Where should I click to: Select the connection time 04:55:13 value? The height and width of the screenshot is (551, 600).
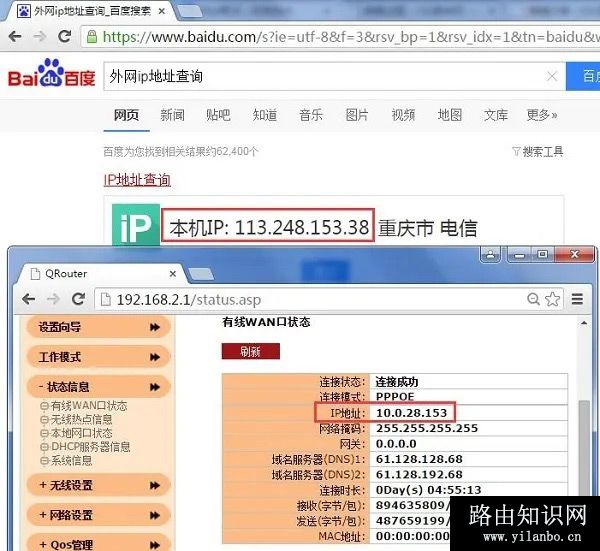429,490
